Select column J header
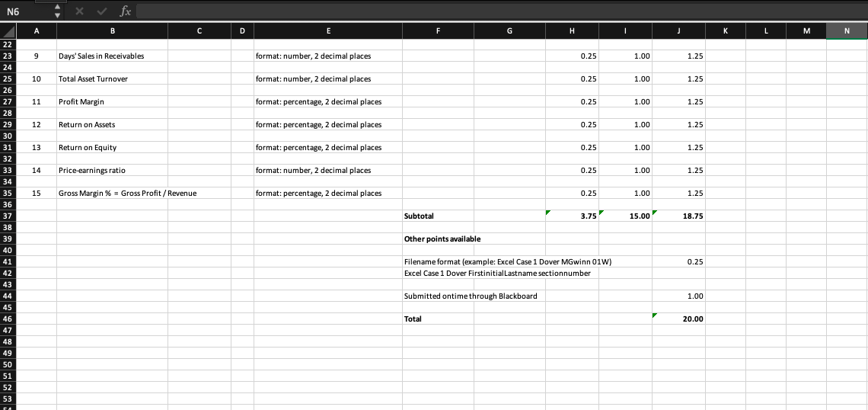 (x=679, y=32)
